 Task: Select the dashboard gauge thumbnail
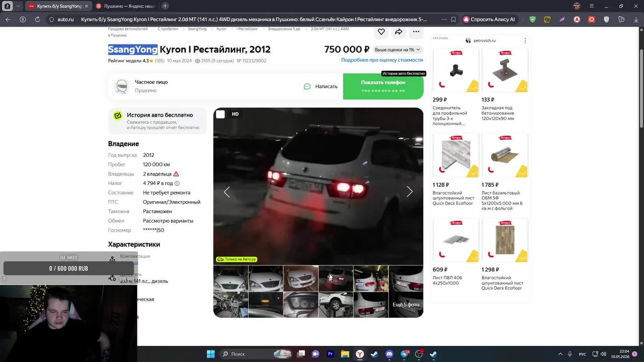click(x=301, y=305)
